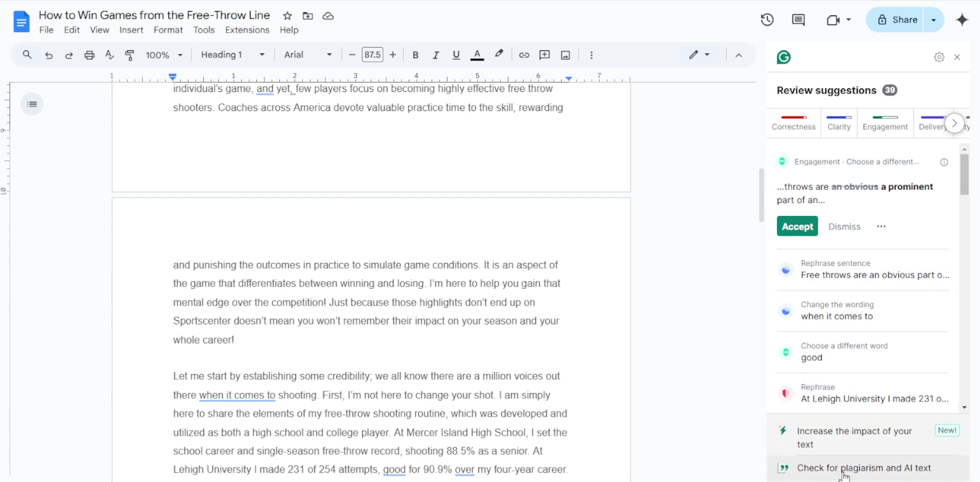Open the Heading 1 styles dropdown

232,55
